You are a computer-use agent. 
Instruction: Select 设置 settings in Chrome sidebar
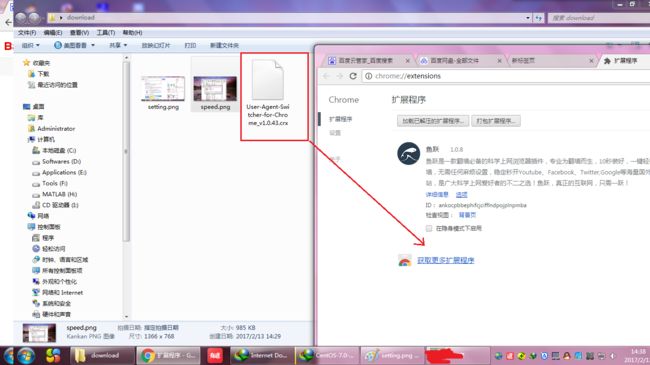click(335, 133)
